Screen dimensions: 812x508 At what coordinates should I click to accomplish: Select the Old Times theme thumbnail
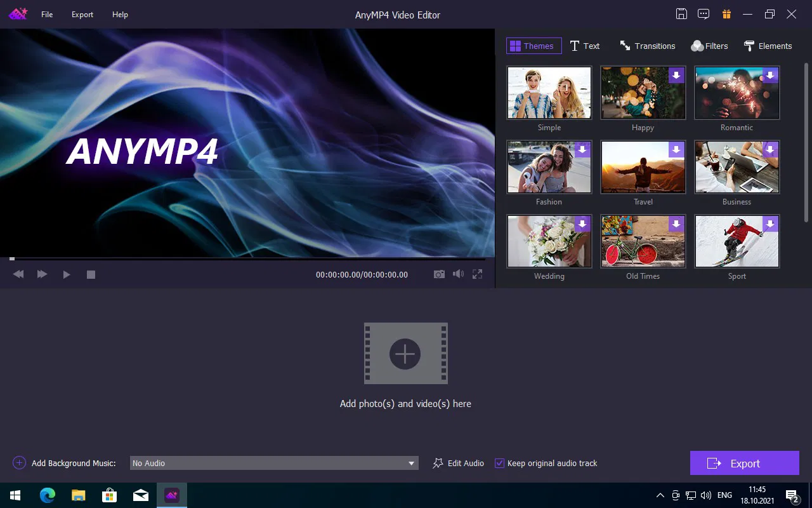pos(643,241)
